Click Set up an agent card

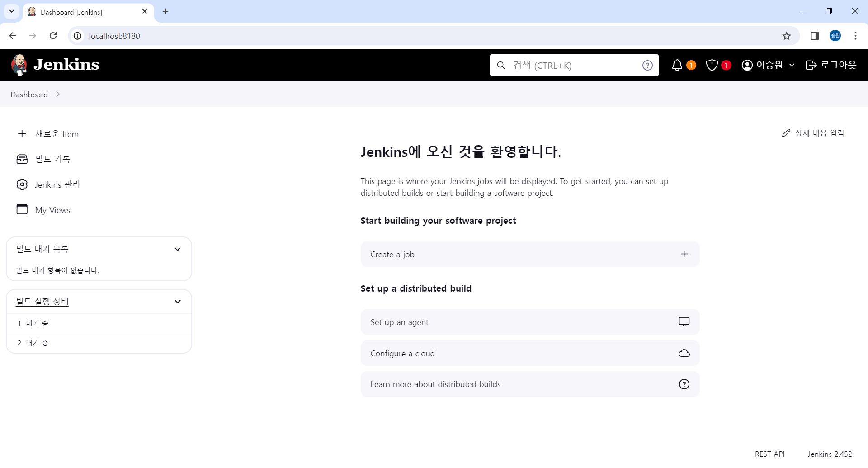[530, 322]
